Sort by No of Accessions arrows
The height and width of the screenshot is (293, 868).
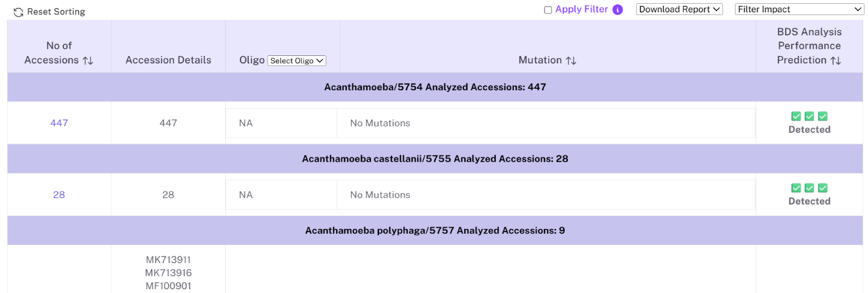click(88, 61)
